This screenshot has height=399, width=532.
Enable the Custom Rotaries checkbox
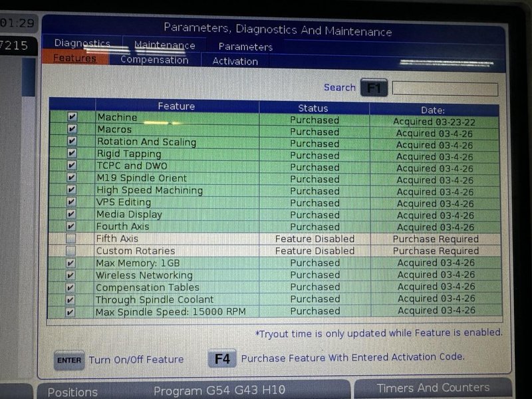[71, 251]
